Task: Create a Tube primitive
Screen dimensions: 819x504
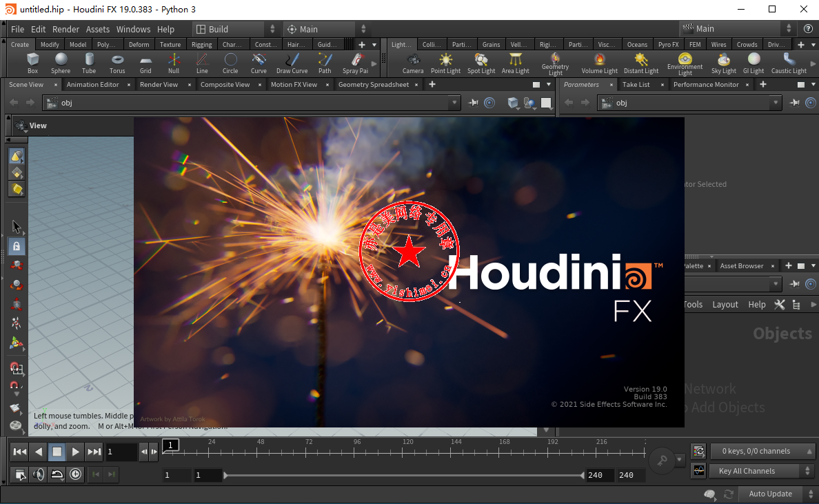Action: [89, 63]
